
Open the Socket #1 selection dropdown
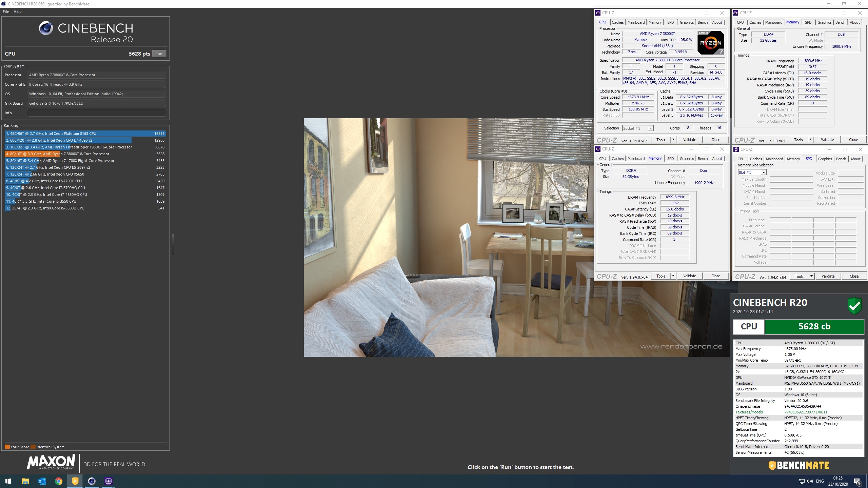point(638,128)
